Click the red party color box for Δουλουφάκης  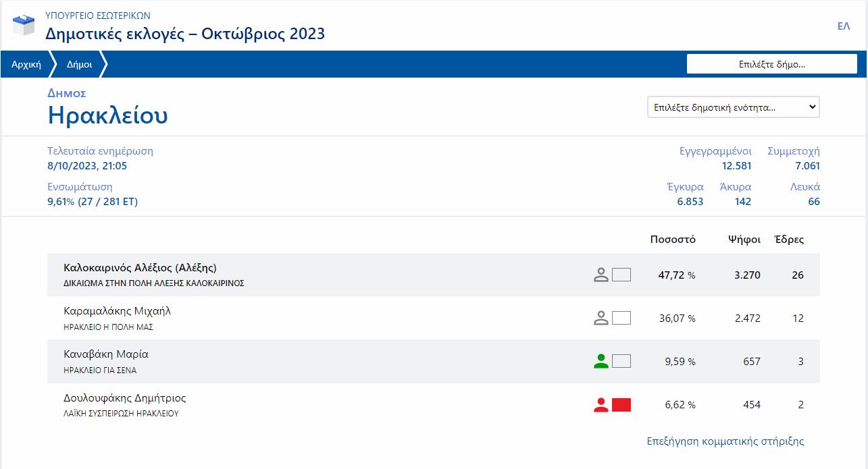(x=621, y=405)
